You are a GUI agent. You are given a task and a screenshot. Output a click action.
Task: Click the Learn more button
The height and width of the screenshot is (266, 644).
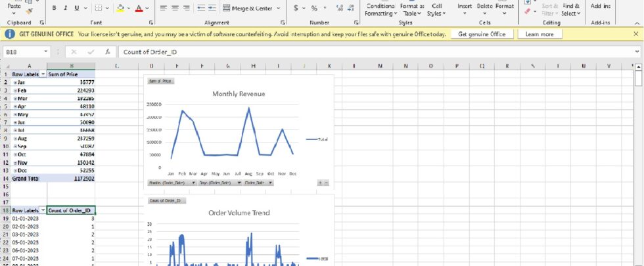point(539,34)
